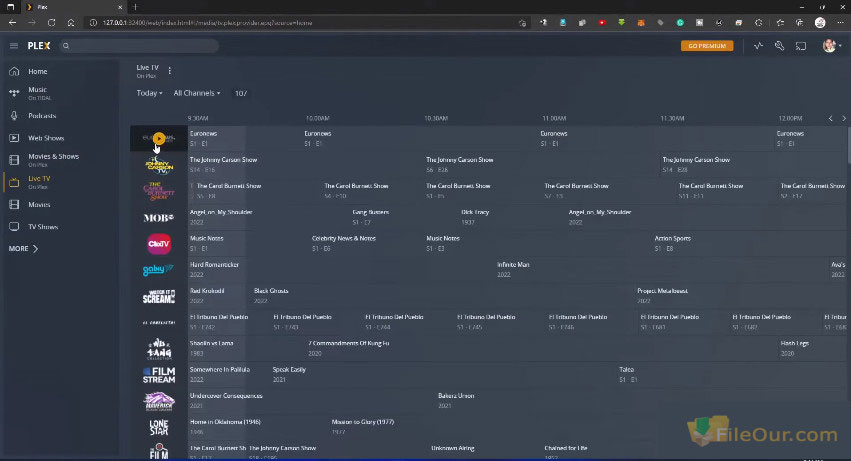Open the Live TV more options dots
The height and width of the screenshot is (461, 851).
170,71
